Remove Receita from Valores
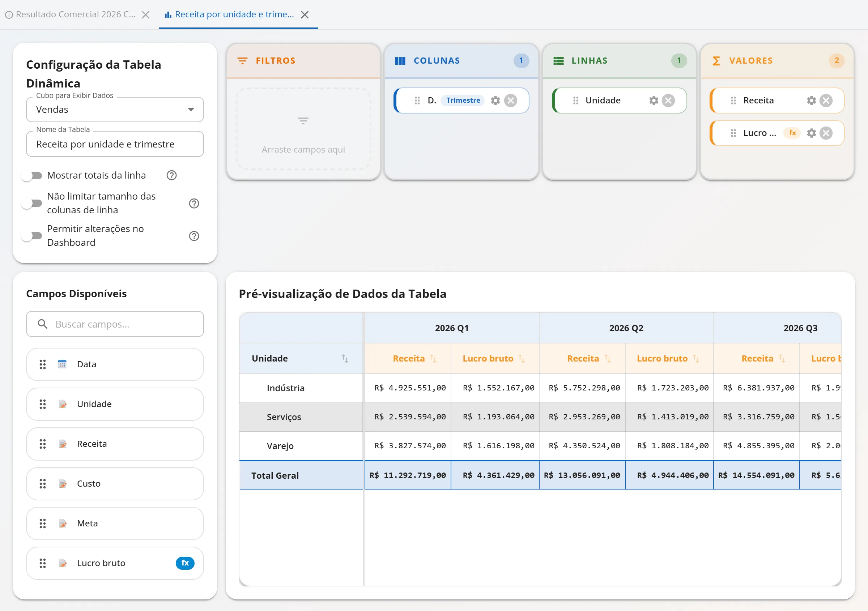Viewport: 868px width, 611px height. 826,101
